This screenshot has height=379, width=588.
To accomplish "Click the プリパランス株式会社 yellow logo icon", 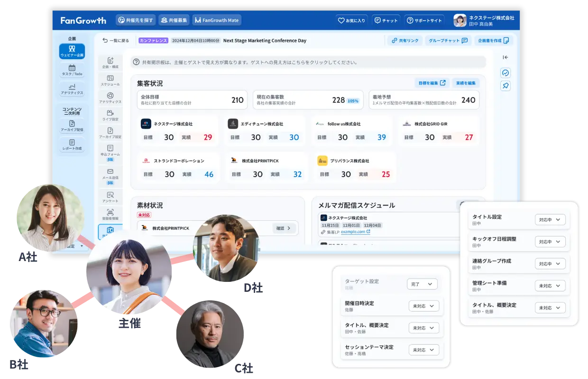I will (322, 161).
